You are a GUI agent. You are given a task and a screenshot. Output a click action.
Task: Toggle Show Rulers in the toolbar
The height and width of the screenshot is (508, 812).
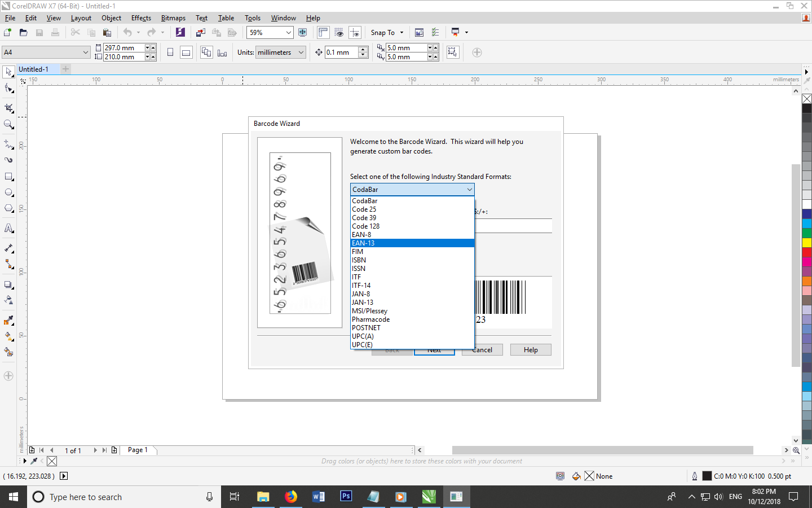323,33
